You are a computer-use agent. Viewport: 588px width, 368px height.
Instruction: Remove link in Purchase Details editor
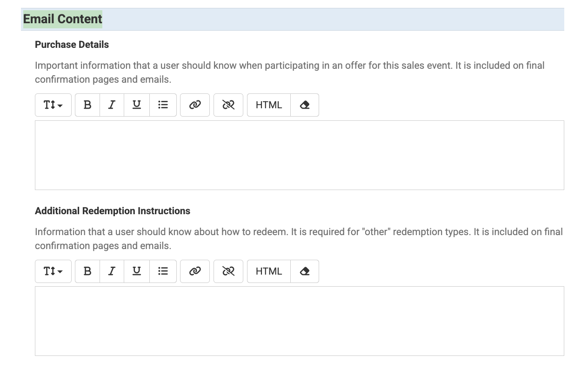pos(228,105)
